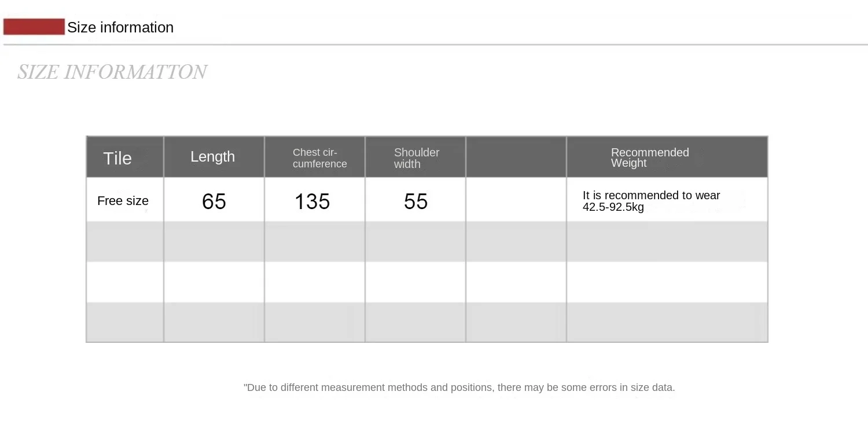Click the chest circumference value 135
The width and height of the screenshot is (868, 439).
pos(312,202)
